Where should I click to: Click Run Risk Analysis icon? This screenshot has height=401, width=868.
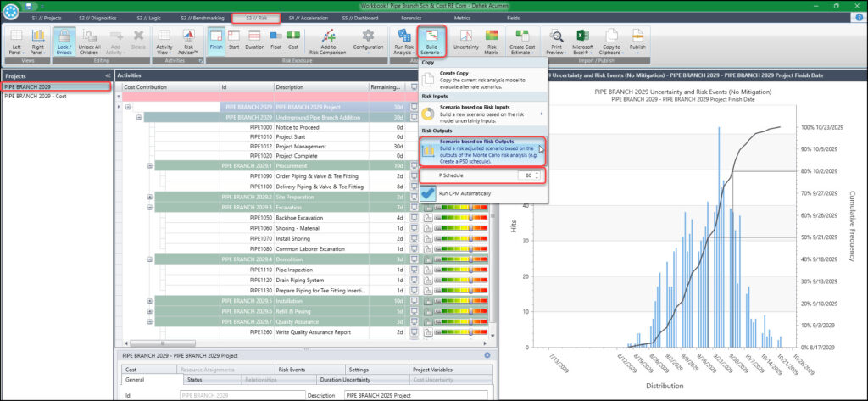(x=403, y=41)
